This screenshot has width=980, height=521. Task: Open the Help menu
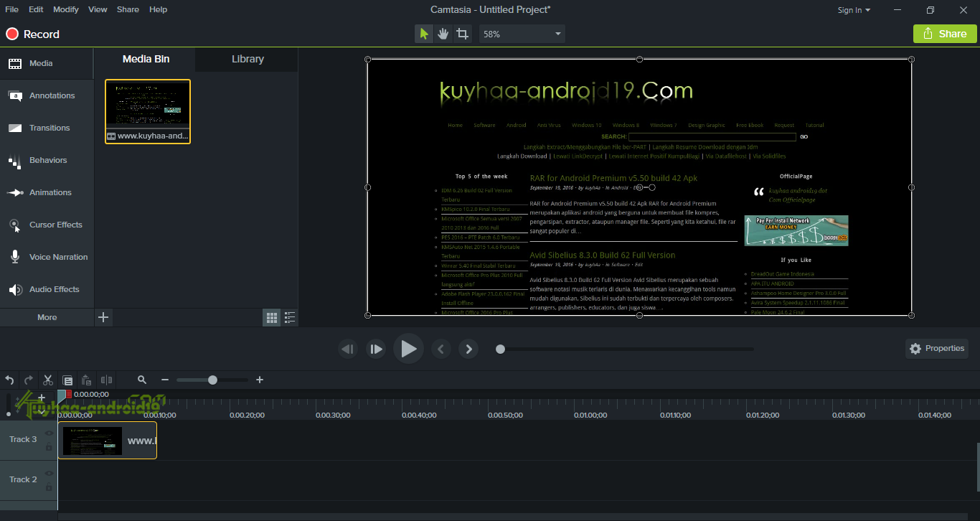(159, 9)
